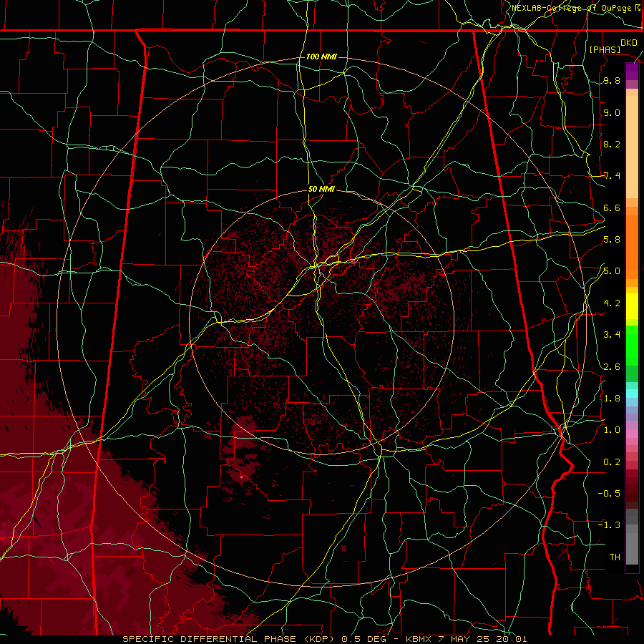The height and width of the screenshot is (644, 644).
Task: Click the bright yellow band of the color scale
Action: (632, 306)
